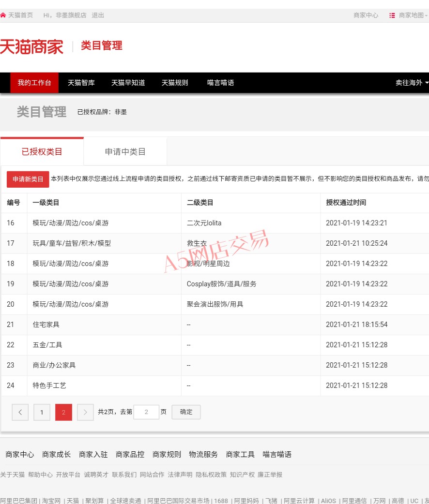Open 物流服务 footer link
Viewport: 429px width, 504px height.
[x=203, y=454]
